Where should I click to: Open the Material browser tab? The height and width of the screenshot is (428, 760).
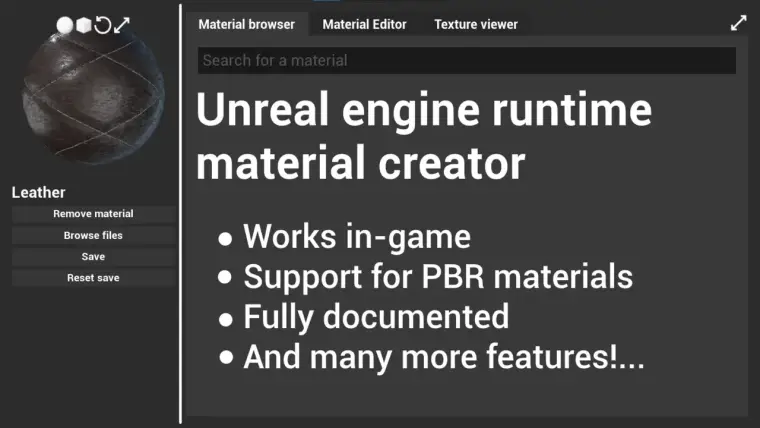click(x=246, y=24)
